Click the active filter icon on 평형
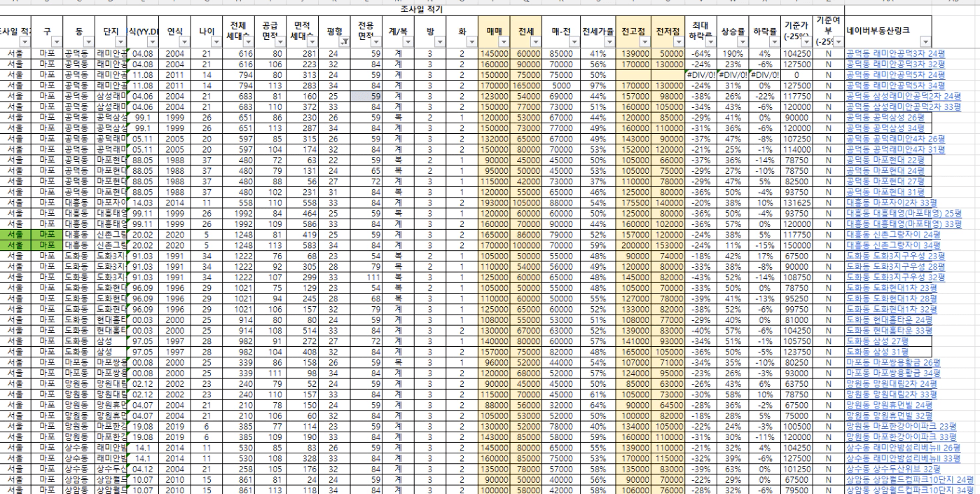The width and height of the screenshot is (980, 494). point(343,43)
